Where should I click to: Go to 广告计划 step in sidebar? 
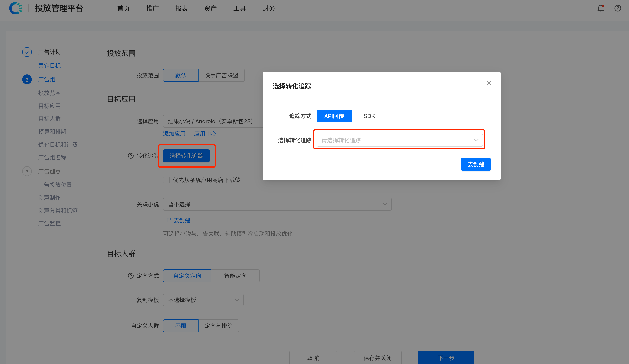[49, 52]
